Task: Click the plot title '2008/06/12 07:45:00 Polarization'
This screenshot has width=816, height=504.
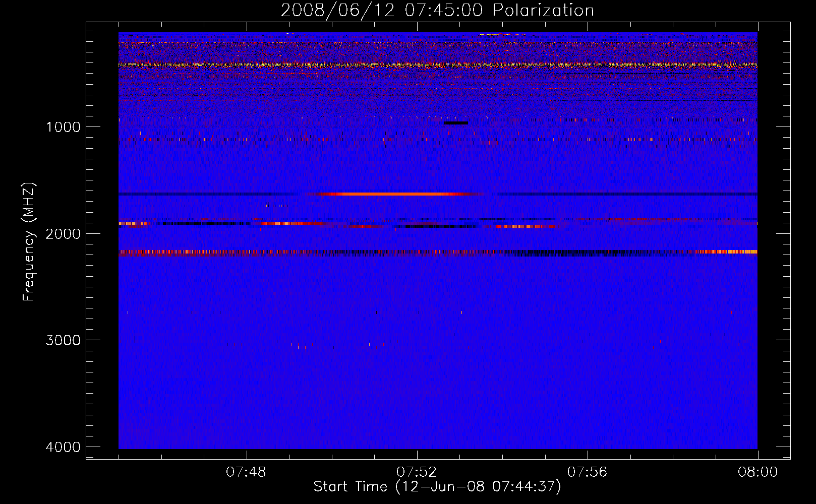Action: pyautogui.click(x=437, y=10)
